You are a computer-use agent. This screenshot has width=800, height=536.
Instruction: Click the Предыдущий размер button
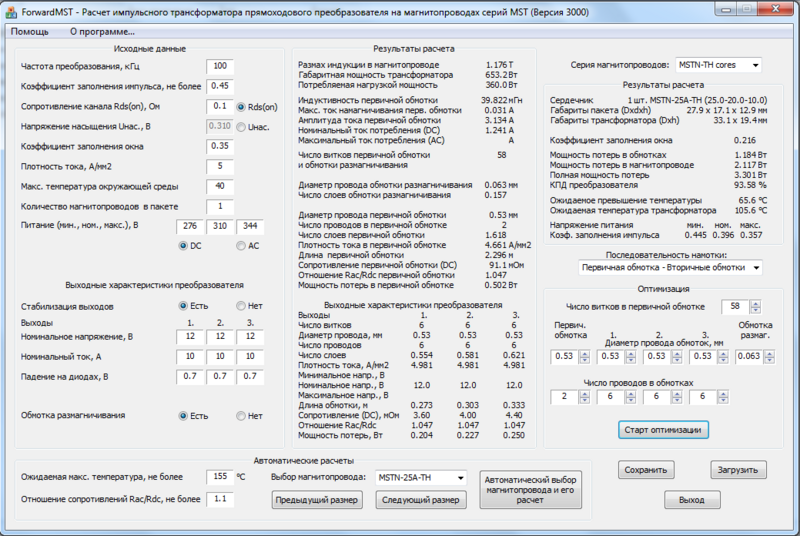[x=317, y=500]
